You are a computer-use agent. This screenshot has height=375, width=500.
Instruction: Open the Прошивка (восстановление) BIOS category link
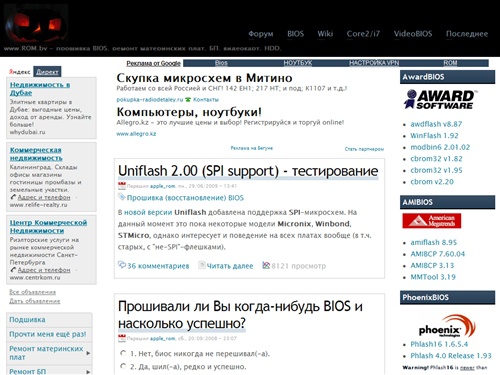tap(185, 198)
